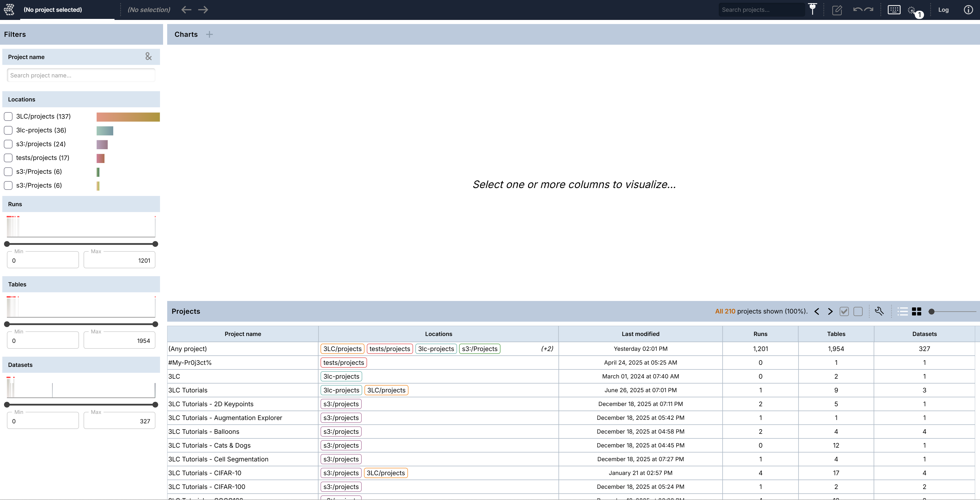The image size is (980, 500).
Task: Click the ampersand icon in Project name filter
Action: 148,57
